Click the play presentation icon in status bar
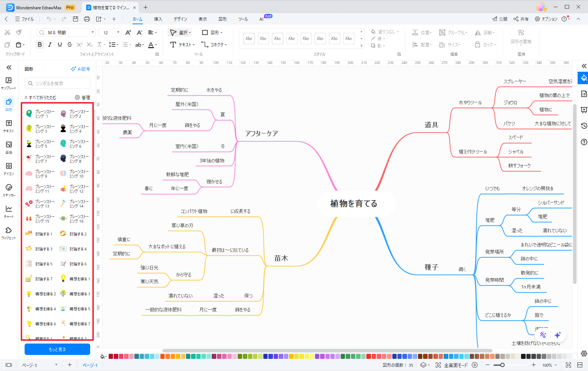Screen dimensions: 588x371 click(475, 365)
